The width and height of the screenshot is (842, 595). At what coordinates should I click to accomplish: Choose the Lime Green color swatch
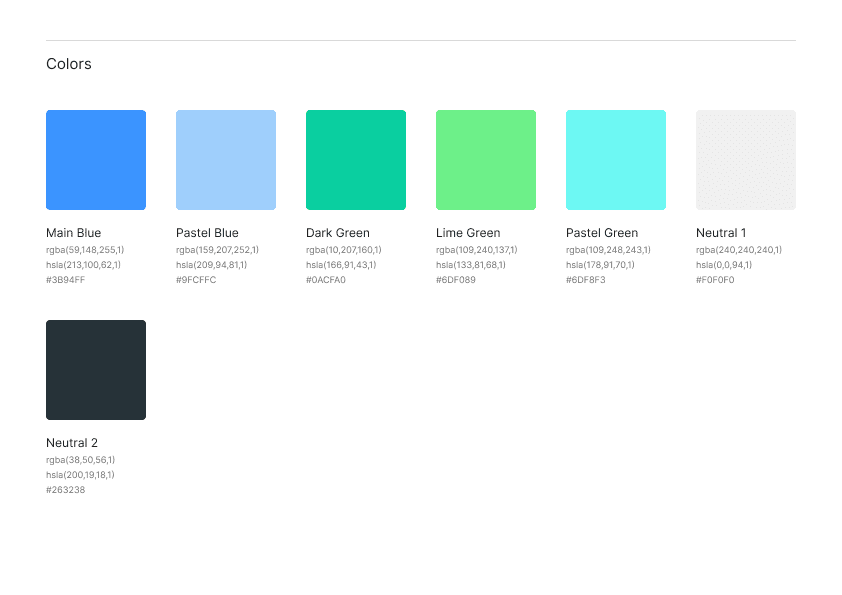486,160
